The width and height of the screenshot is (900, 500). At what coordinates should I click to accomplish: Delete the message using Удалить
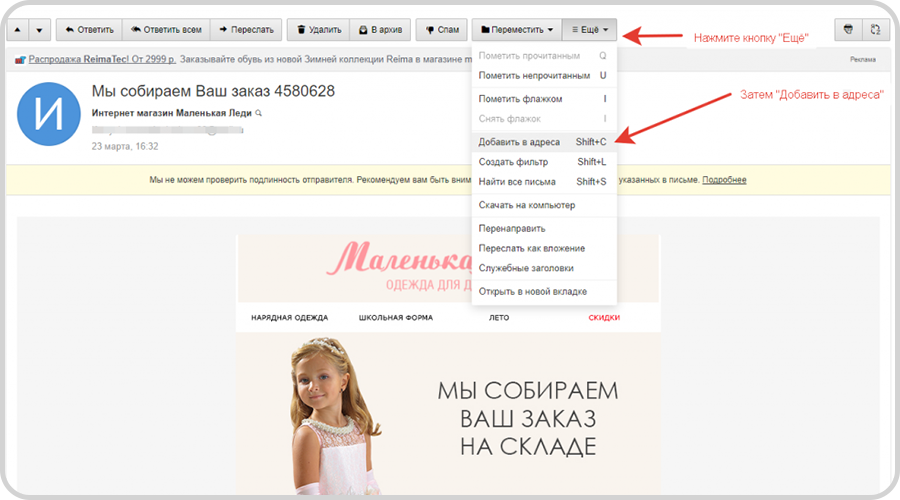point(319,30)
